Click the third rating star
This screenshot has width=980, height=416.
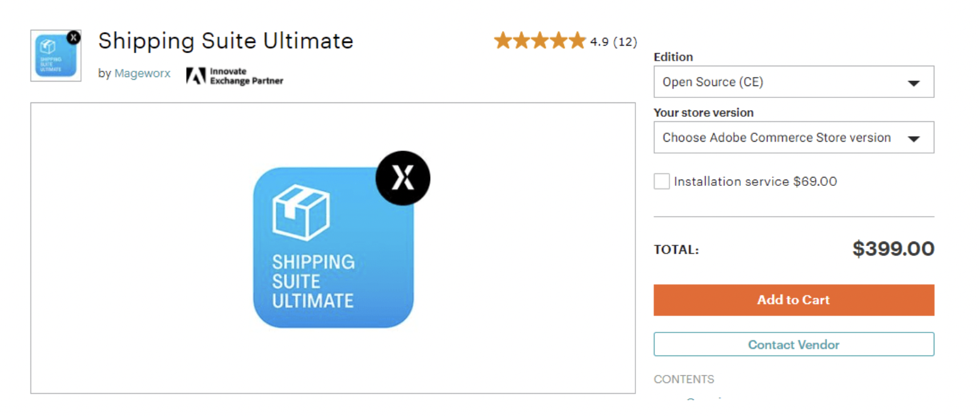[541, 41]
